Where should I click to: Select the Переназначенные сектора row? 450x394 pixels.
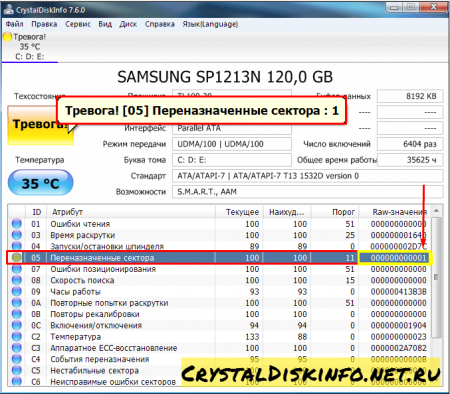coord(218,258)
